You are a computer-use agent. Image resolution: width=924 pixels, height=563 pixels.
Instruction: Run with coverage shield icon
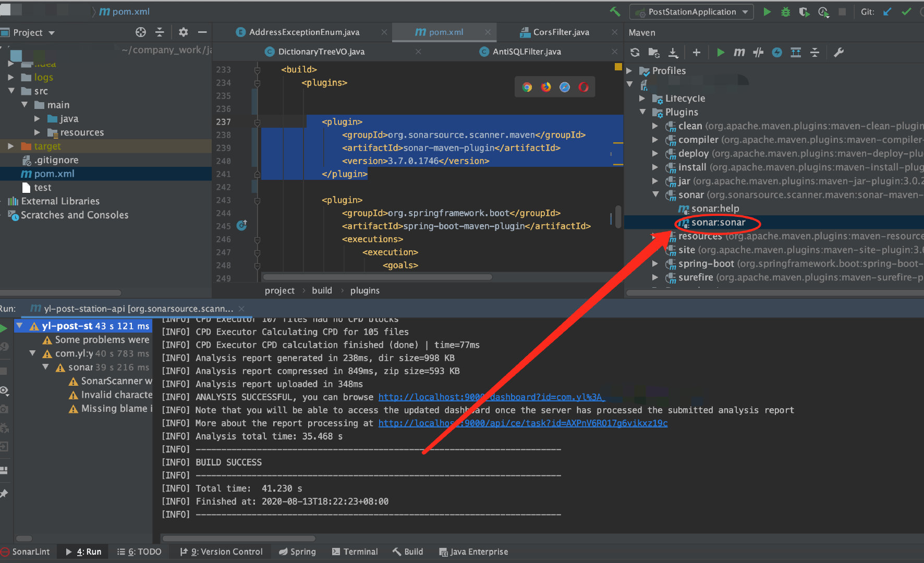pos(804,11)
